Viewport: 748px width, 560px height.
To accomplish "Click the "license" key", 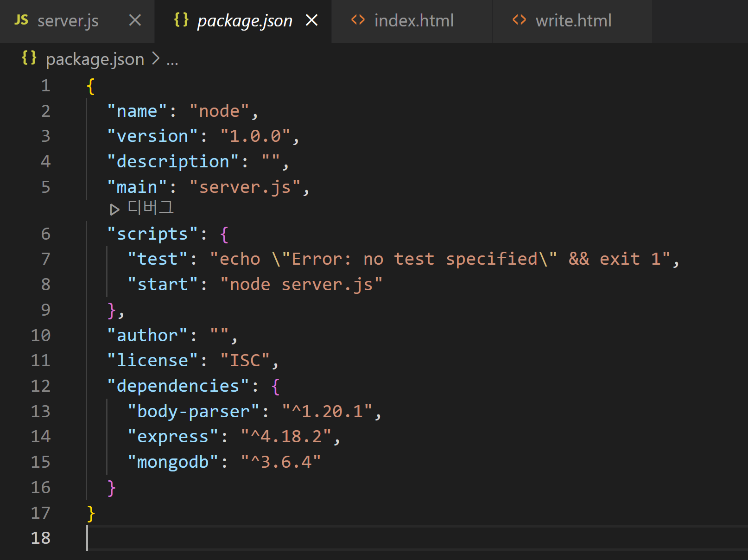I will (x=152, y=361).
